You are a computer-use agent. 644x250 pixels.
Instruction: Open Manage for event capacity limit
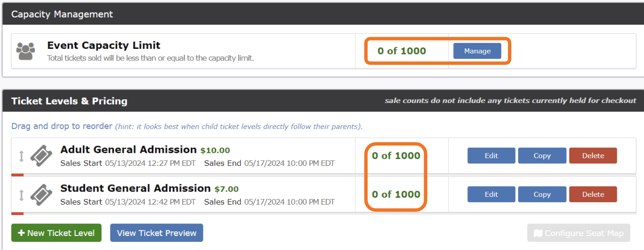477,51
